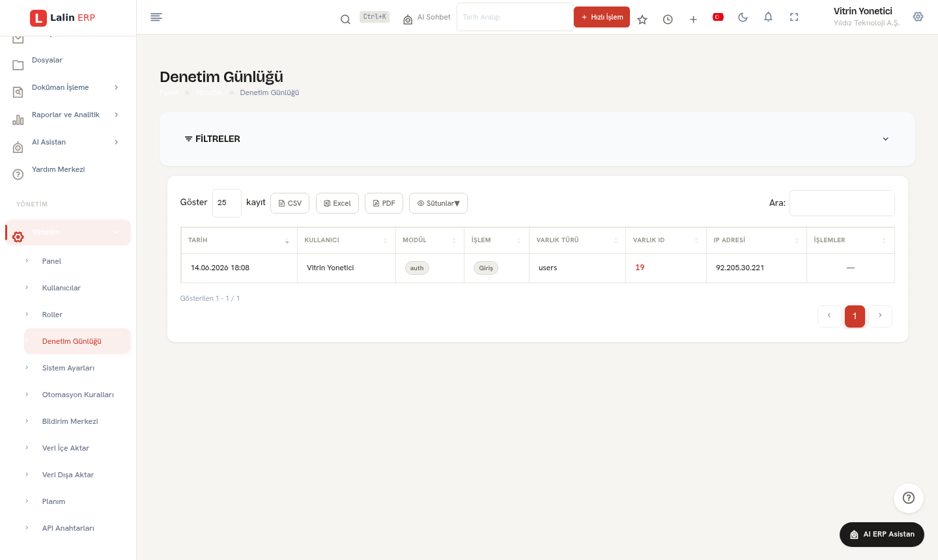Change language via Turkish flag icon

(718, 17)
